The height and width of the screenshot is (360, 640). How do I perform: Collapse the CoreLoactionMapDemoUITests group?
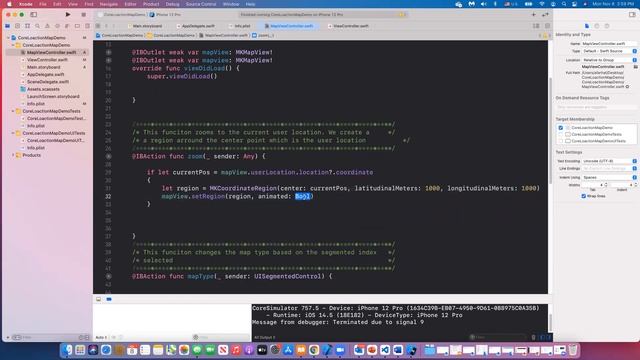point(13,133)
